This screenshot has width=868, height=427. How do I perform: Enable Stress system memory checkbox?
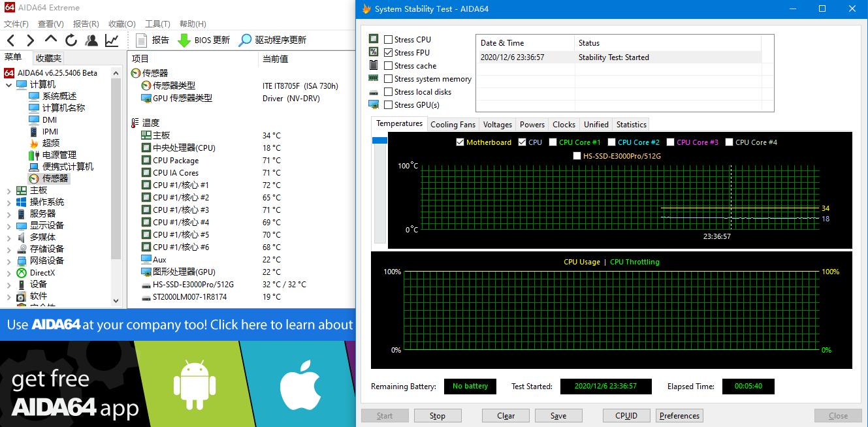click(389, 78)
